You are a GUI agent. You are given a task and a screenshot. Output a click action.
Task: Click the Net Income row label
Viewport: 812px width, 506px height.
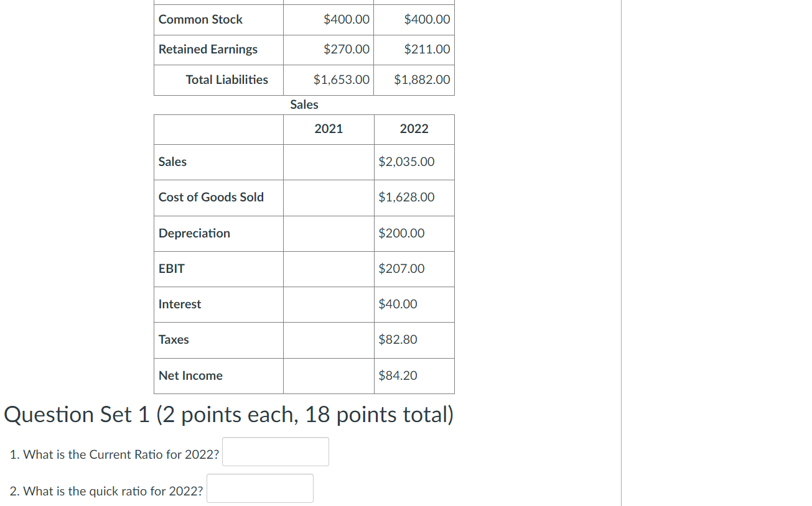[190, 375]
